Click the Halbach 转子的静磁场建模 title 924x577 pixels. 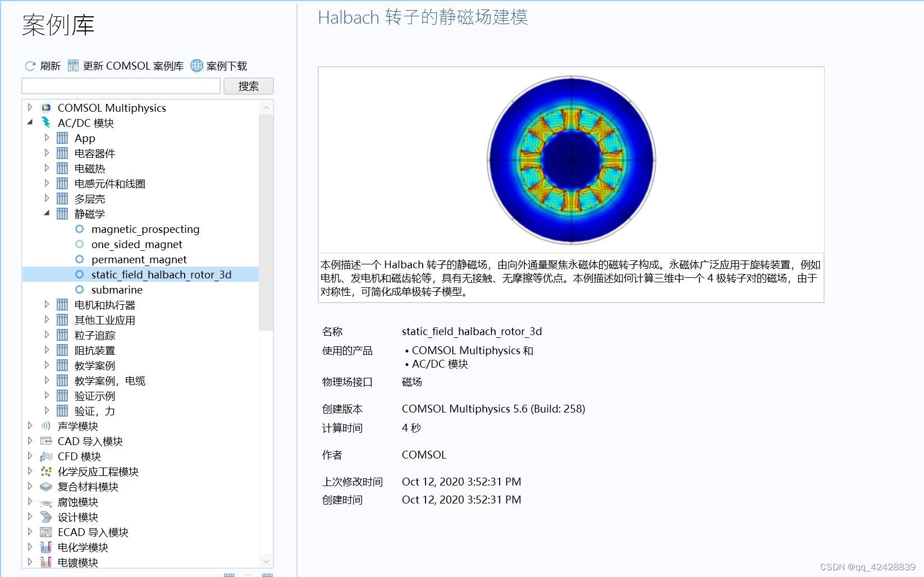pyautogui.click(x=423, y=17)
